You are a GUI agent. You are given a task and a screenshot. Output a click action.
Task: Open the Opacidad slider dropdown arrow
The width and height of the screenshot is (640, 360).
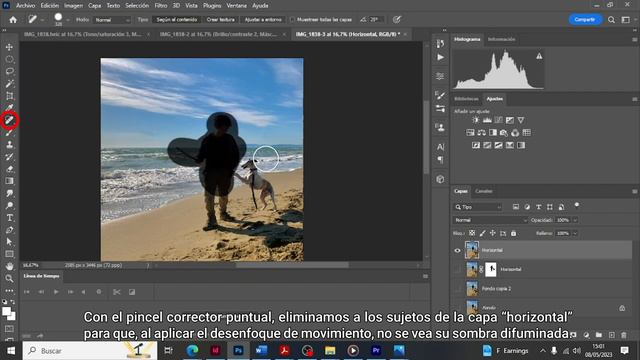click(x=575, y=220)
